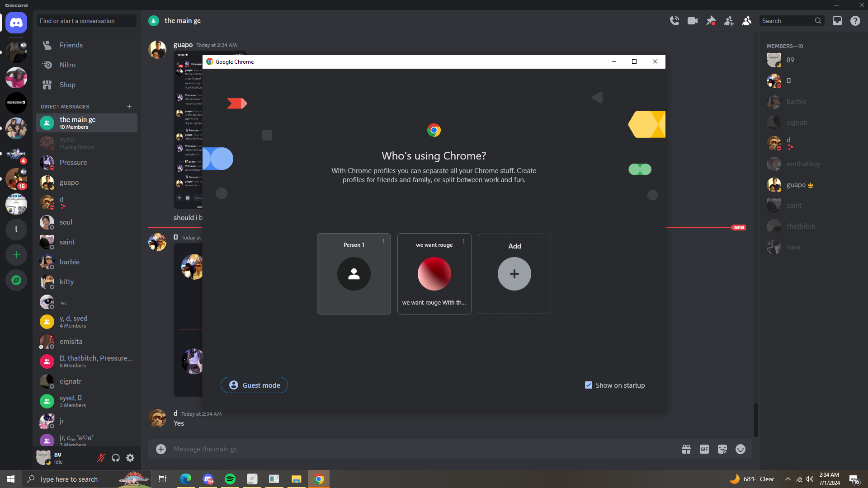The height and width of the screenshot is (488, 868).
Task: Open the emoji picker
Action: [741, 449]
